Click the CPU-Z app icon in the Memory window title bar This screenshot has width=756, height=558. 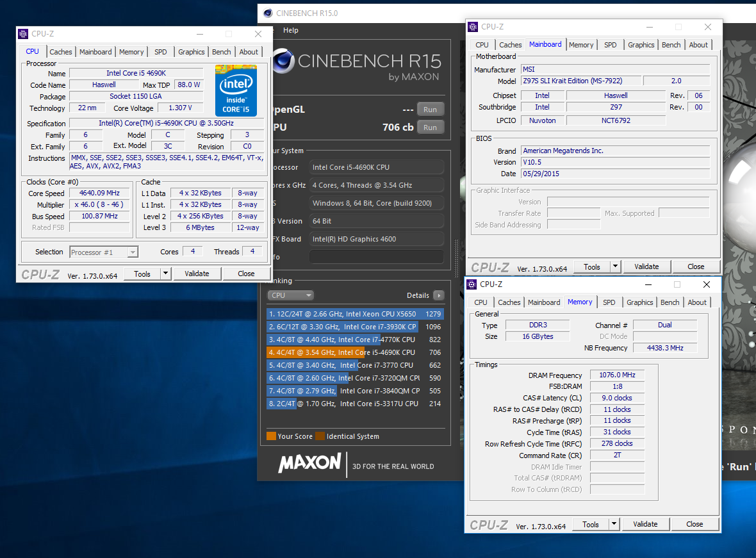(472, 284)
